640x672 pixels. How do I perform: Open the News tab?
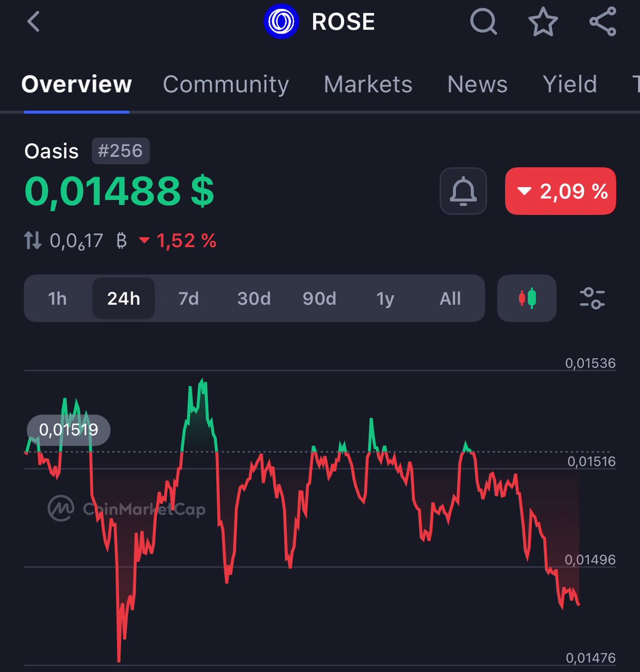[477, 84]
